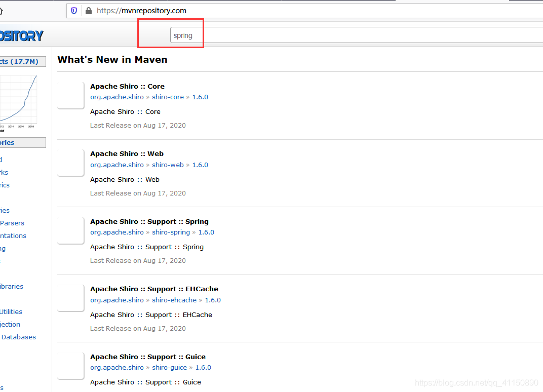This screenshot has width=543, height=392.
Task: Click the Shiro Support Spring thumbnail image
Action: click(71, 230)
